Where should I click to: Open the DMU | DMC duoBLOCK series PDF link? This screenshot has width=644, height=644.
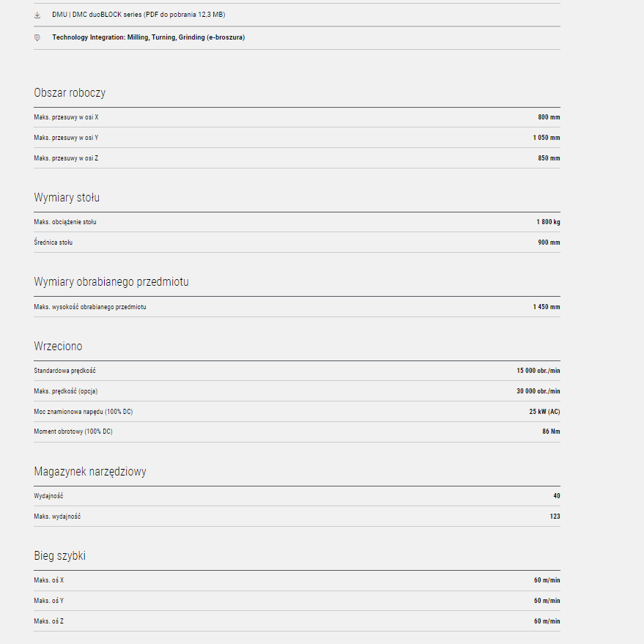(138, 15)
